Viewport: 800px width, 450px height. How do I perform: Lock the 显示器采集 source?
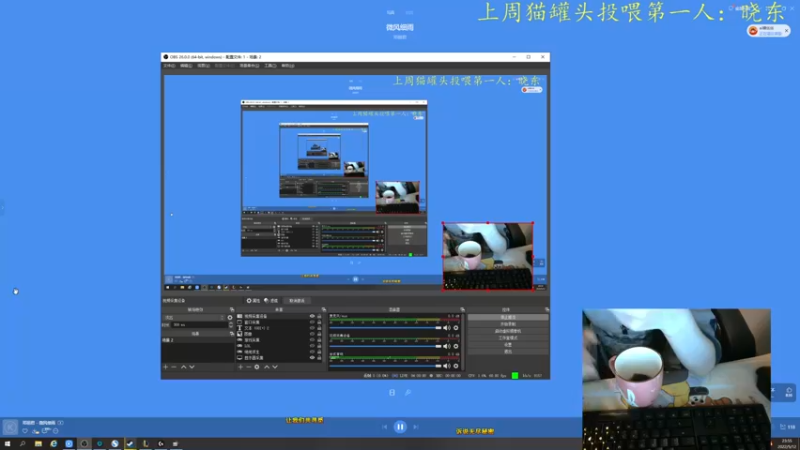point(319,358)
